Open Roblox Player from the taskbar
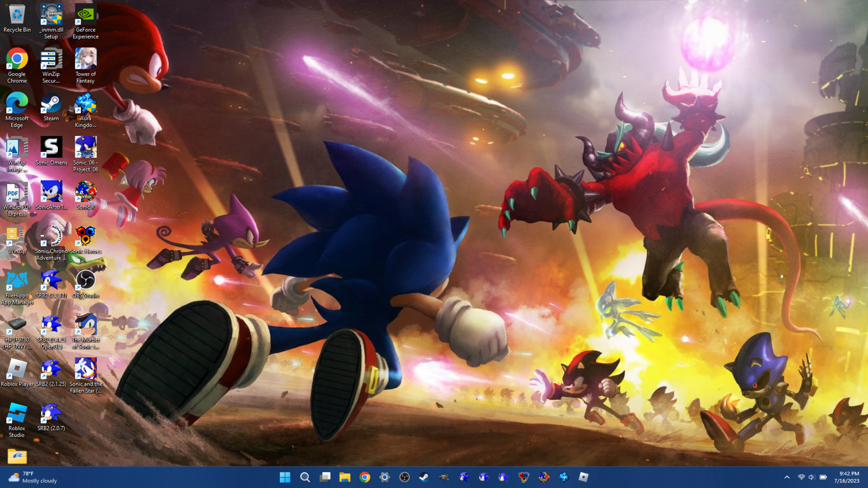The width and height of the screenshot is (868, 488). tap(583, 477)
